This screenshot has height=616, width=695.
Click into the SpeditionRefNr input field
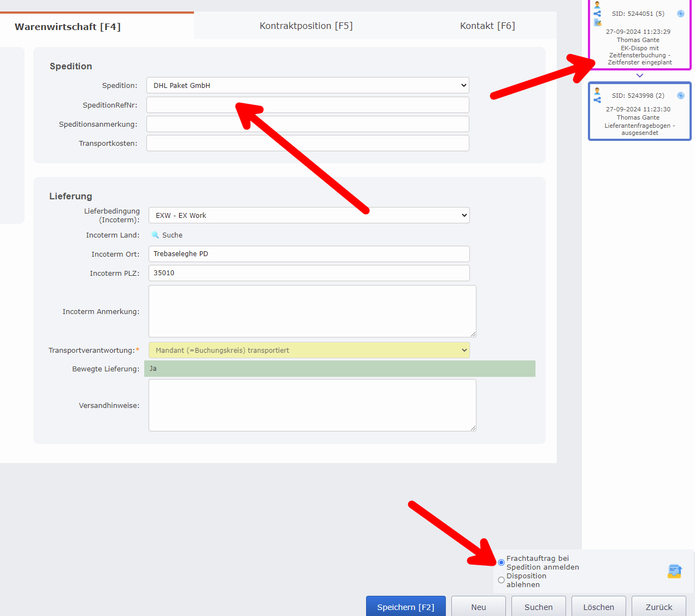308,105
